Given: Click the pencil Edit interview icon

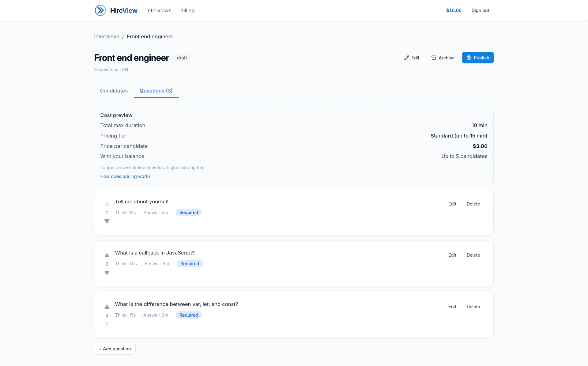Looking at the screenshot, I should pyautogui.click(x=406, y=58).
